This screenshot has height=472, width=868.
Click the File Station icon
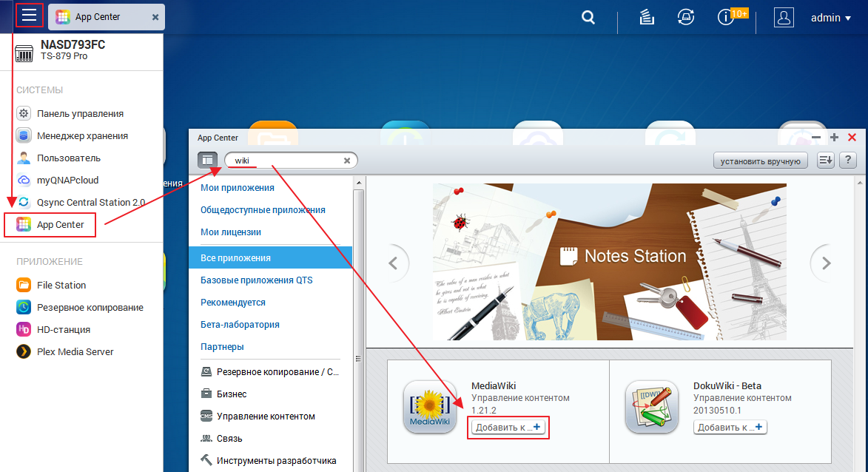tap(23, 285)
